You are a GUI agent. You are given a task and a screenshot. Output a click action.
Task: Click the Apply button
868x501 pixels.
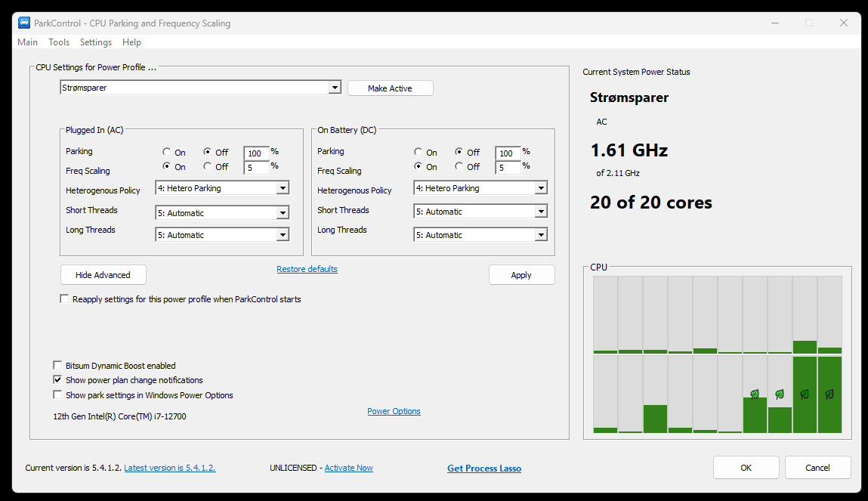pos(521,274)
